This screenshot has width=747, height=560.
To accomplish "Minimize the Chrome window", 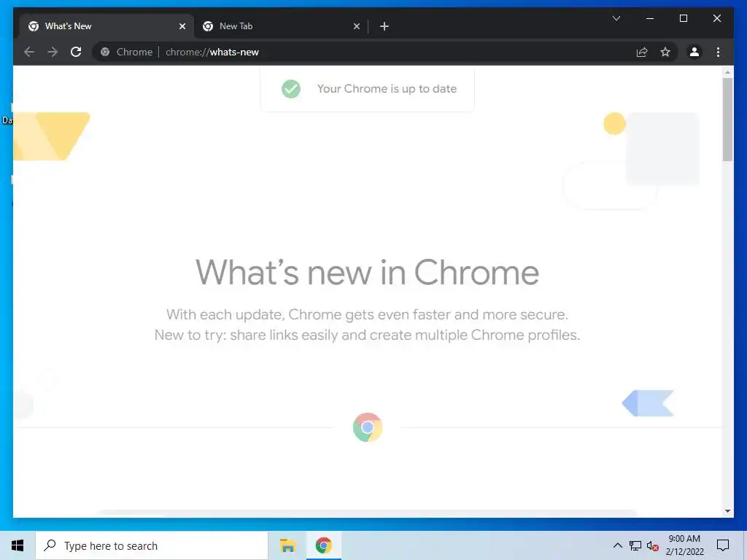I will tap(650, 18).
